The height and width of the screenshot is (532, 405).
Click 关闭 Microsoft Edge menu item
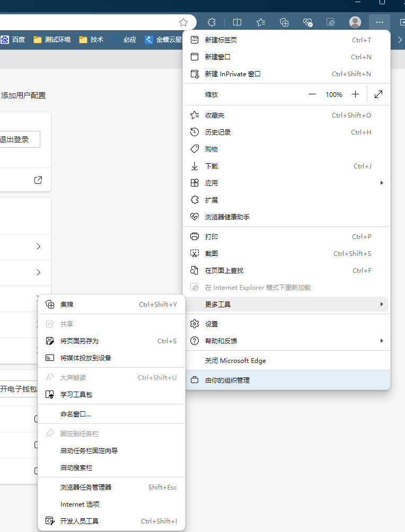[286, 361]
